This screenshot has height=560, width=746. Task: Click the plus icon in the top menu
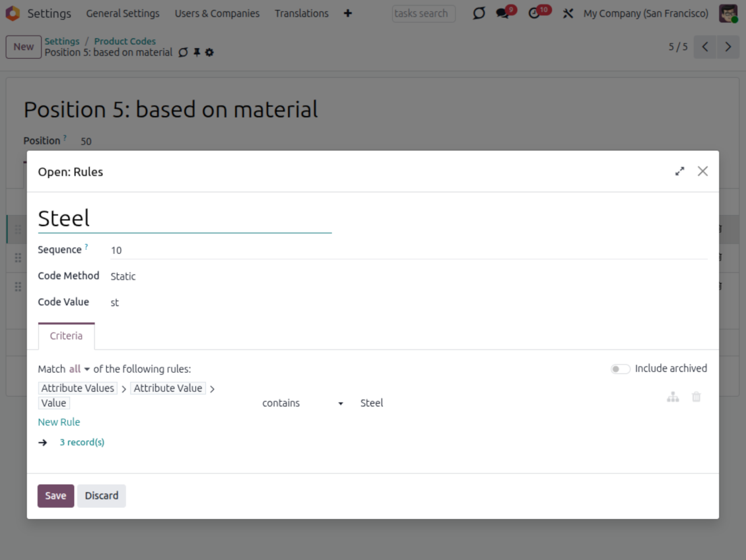pyautogui.click(x=348, y=13)
